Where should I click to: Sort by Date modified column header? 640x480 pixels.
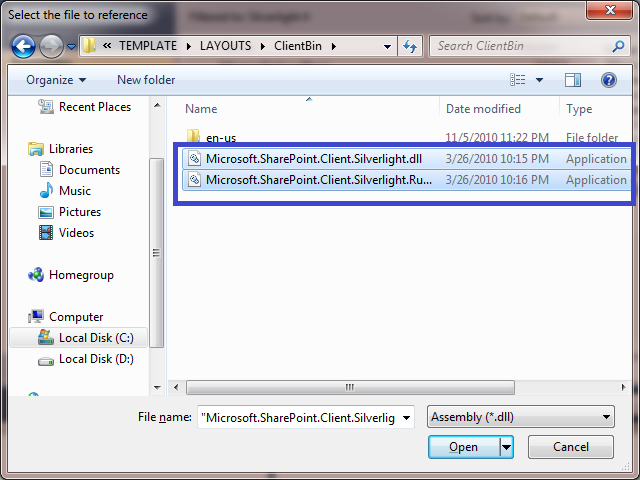(x=484, y=109)
